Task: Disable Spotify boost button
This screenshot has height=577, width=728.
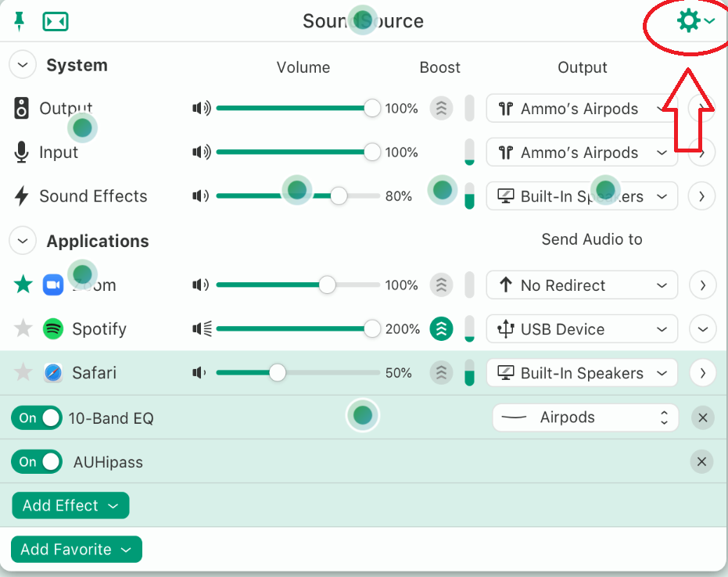Action: pos(441,328)
